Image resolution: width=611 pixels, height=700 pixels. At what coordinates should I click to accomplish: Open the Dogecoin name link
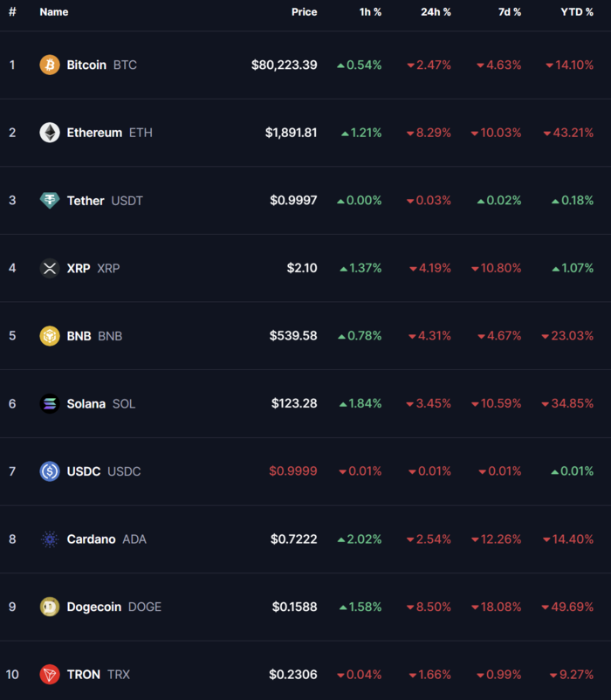click(x=94, y=607)
